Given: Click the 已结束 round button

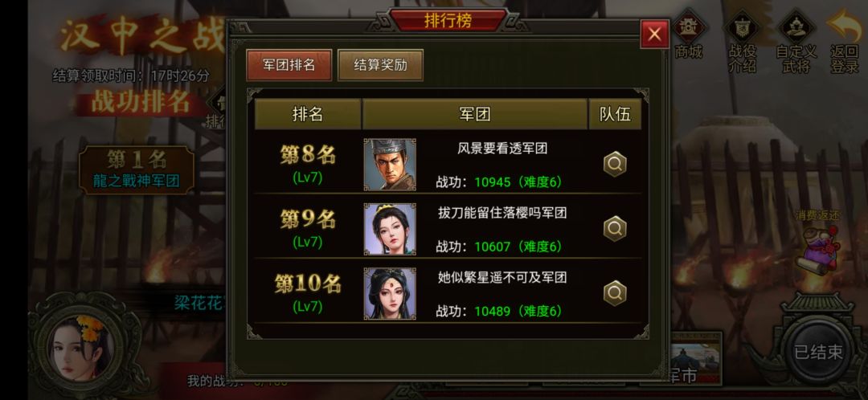Looking at the screenshot, I should click(818, 352).
